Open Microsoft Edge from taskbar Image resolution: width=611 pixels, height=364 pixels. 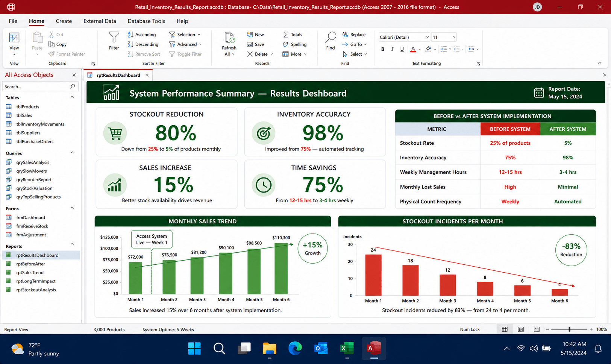295,349
